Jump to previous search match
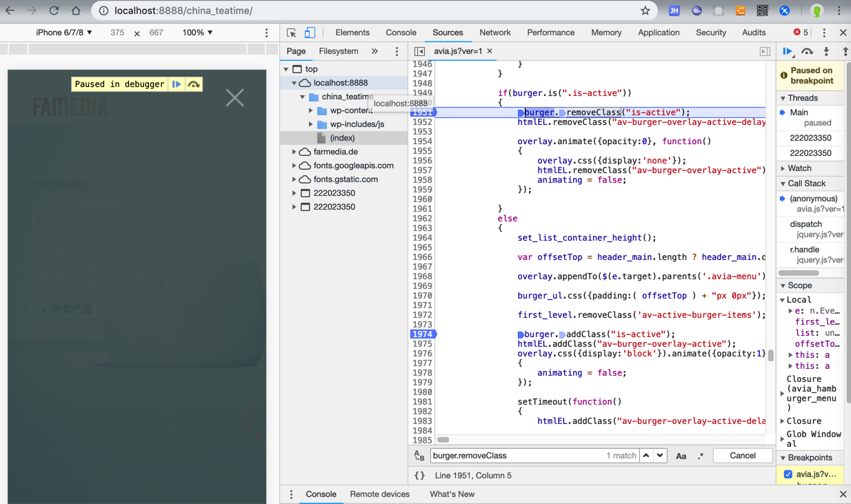The image size is (851, 504). point(646,456)
